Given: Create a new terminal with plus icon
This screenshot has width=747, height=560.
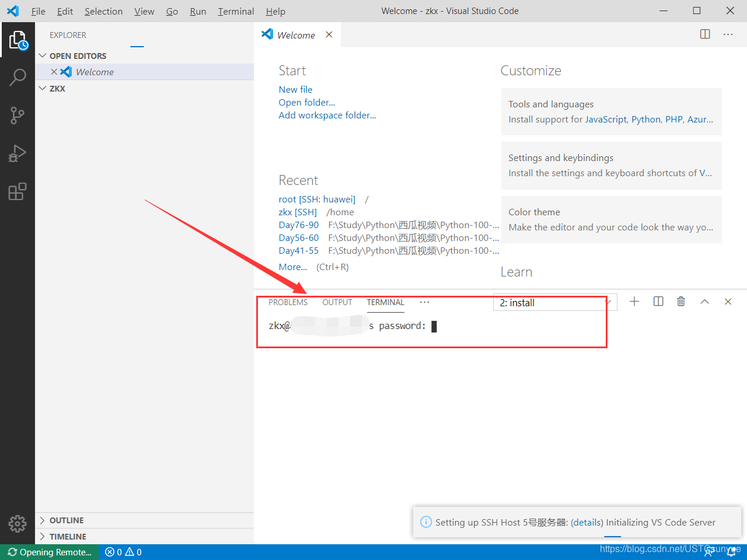Looking at the screenshot, I should 634,302.
